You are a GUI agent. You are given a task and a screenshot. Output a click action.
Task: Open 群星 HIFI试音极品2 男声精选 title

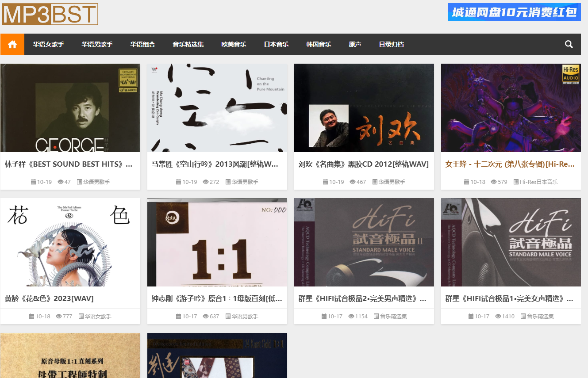click(362, 298)
